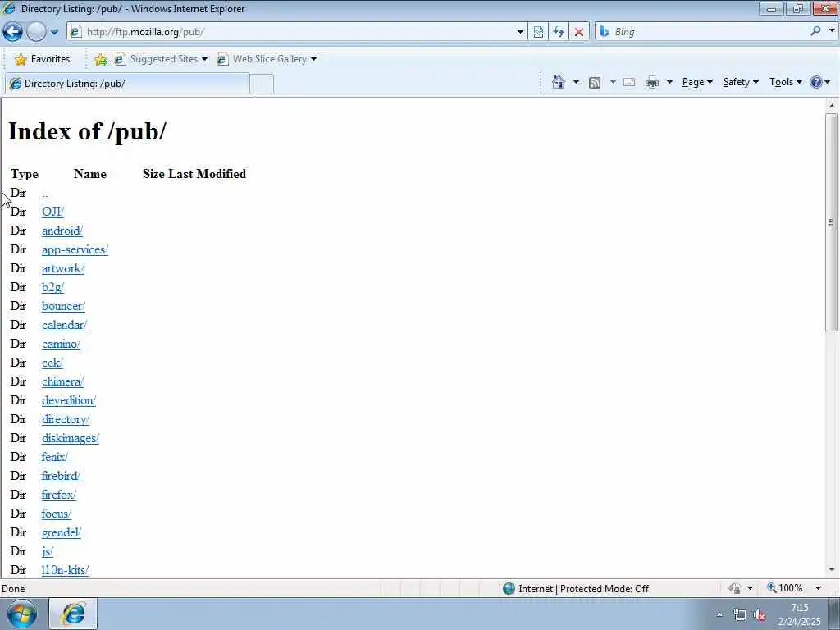Open the grendel/ directory link
Image resolution: width=840 pixels, height=630 pixels.
[61, 532]
